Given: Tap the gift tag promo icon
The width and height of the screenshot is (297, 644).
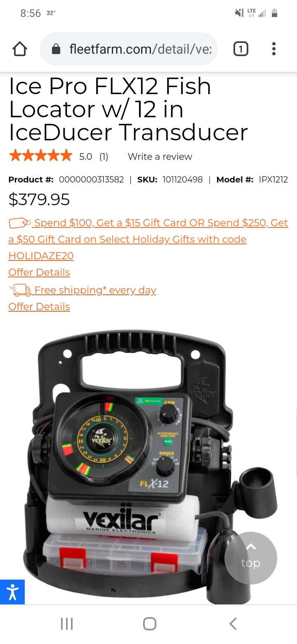Looking at the screenshot, I should pyautogui.click(x=20, y=223).
